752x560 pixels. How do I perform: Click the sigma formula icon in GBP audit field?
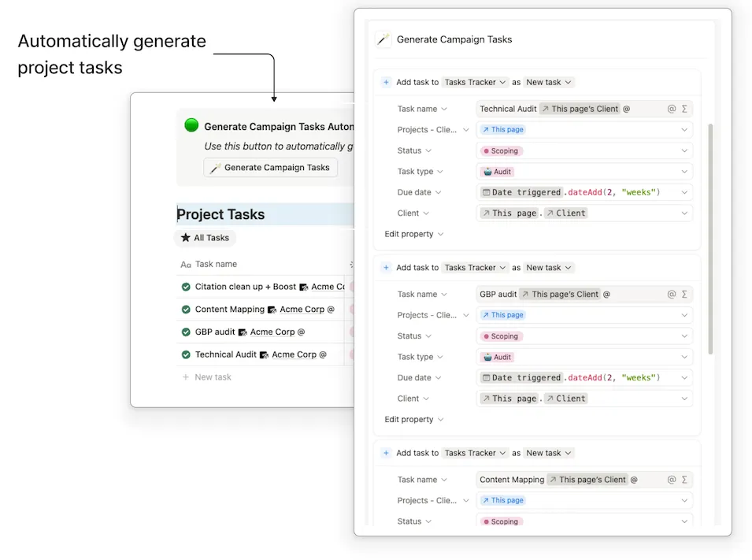[x=684, y=294]
